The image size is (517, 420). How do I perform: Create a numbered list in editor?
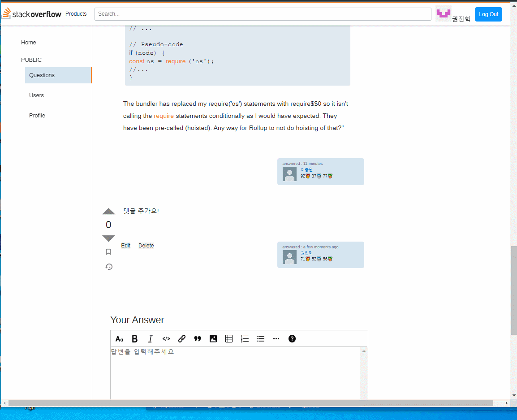(245, 339)
